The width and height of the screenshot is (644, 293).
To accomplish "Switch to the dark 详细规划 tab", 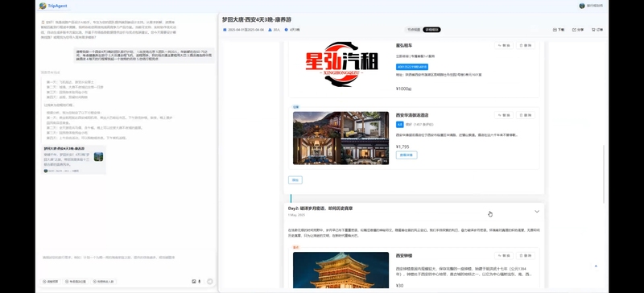I will pos(431,30).
